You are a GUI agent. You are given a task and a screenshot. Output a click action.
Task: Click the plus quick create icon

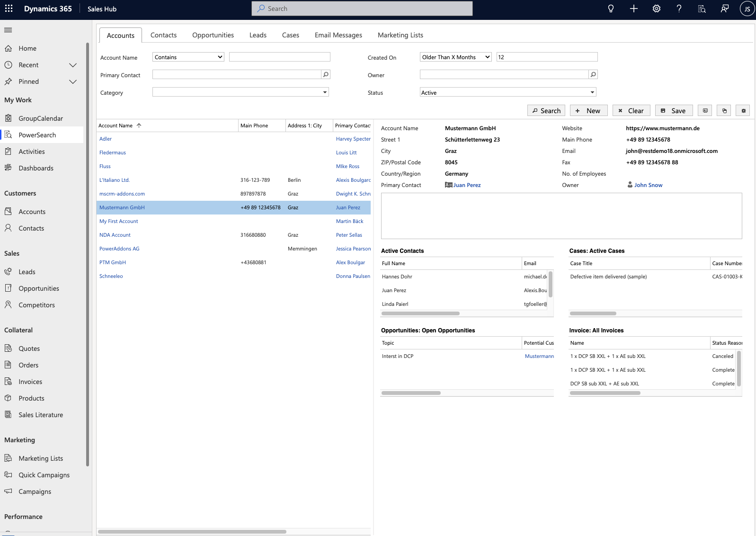click(633, 9)
